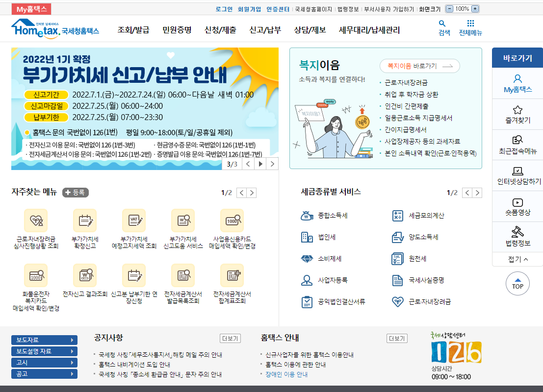543x392 pixels.
Task: Click the Hometax 국세청홈택스 logo
Action: pos(55,28)
